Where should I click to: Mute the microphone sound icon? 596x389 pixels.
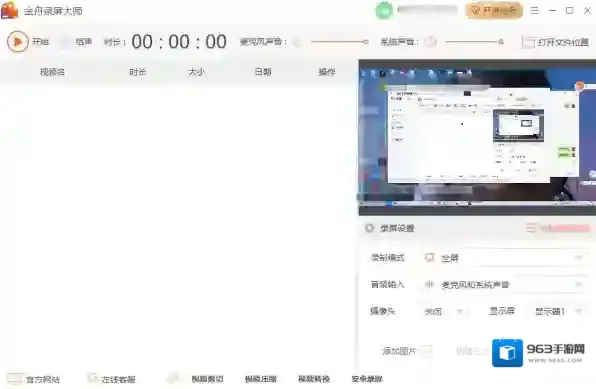(x=297, y=42)
